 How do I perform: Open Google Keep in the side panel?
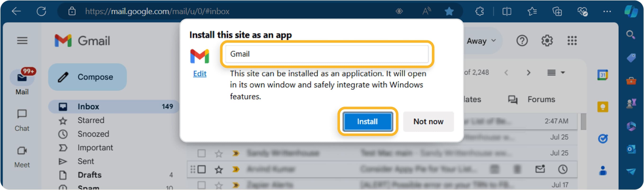pos(603,107)
